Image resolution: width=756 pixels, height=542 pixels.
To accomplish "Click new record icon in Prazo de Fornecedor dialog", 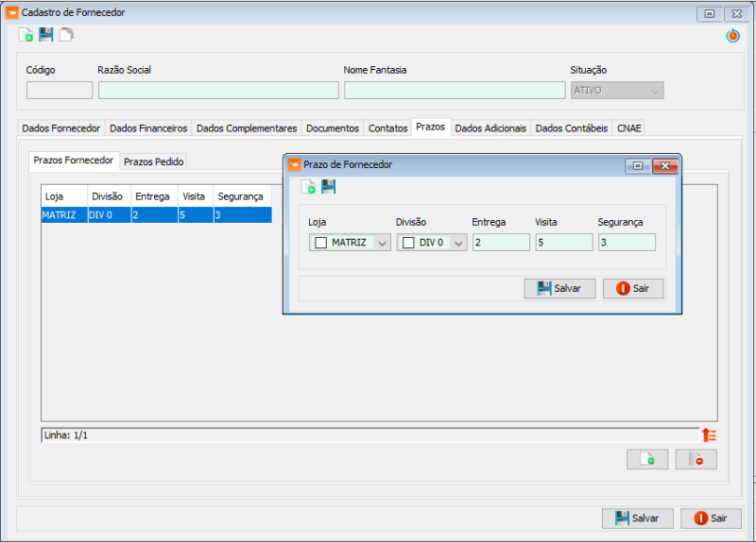I will click(308, 186).
